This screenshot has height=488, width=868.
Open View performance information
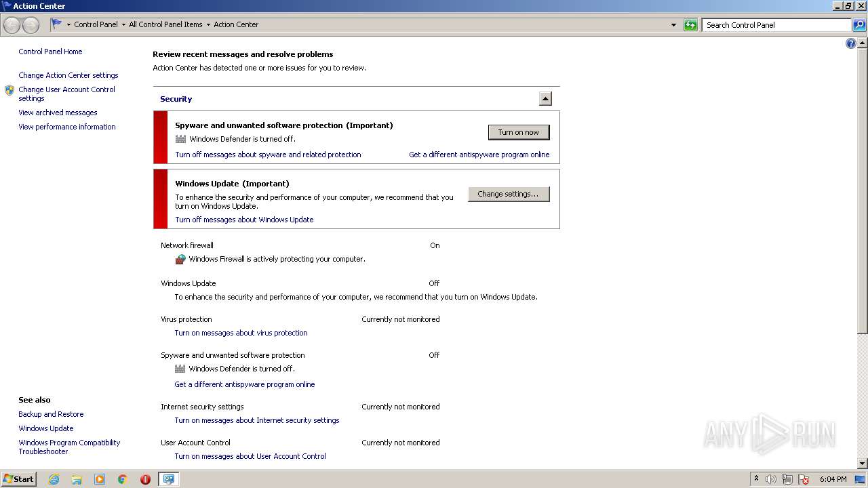coord(67,127)
